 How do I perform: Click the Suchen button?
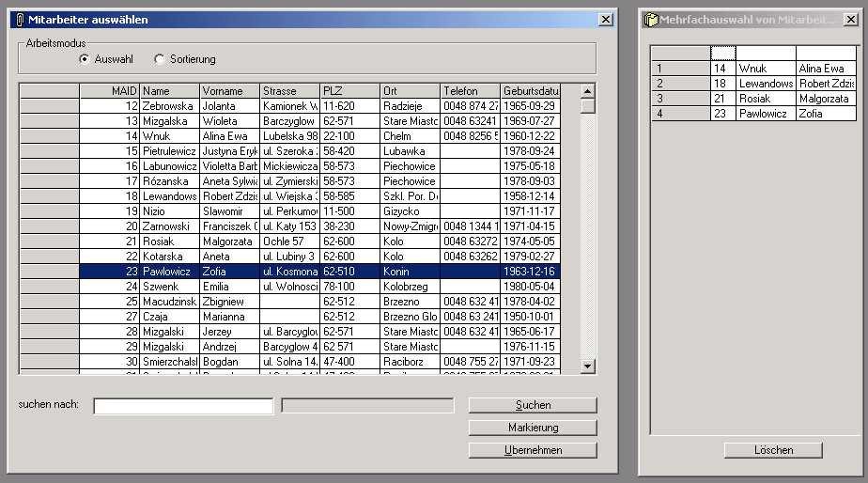coord(533,405)
